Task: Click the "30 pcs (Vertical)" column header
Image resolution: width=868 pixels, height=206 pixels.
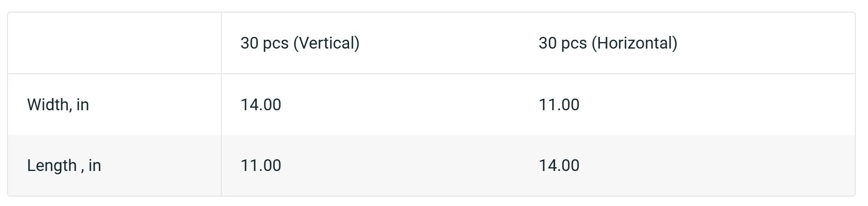Action: (300, 43)
